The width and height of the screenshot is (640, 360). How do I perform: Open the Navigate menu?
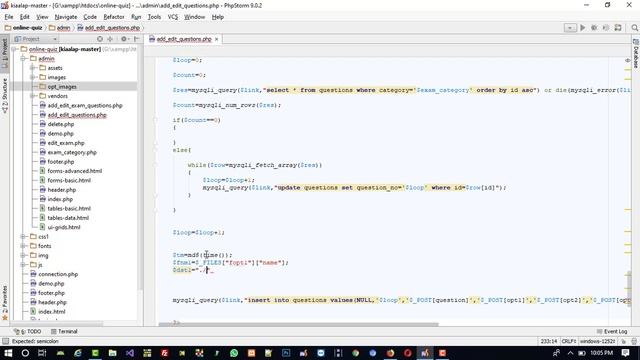pos(66,17)
